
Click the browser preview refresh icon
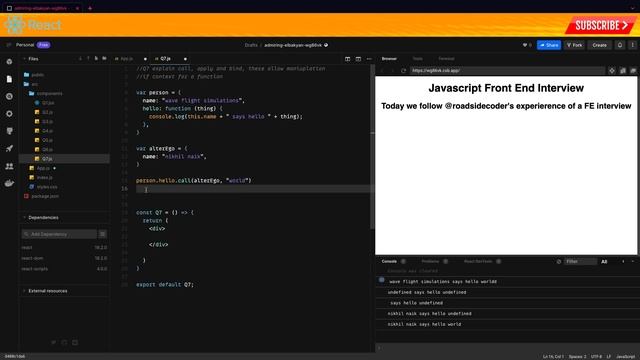(403, 71)
